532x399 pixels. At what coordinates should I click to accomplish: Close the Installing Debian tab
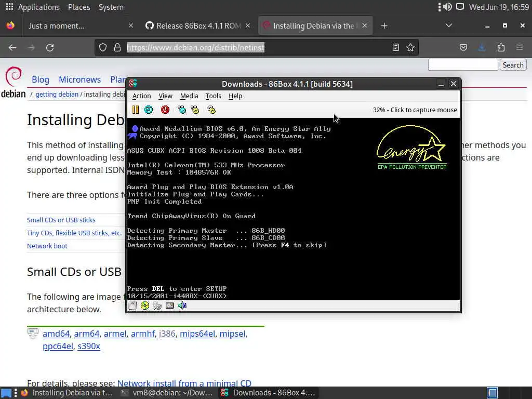(365, 26)
